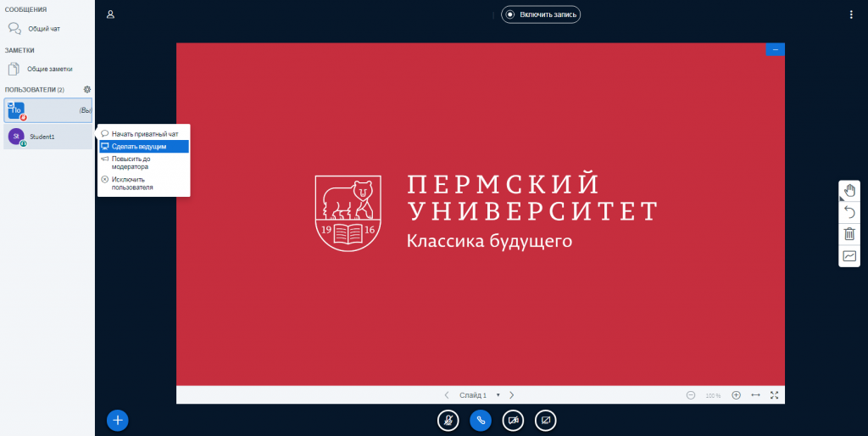Screen dimensions: 868x436
Task: Undo last whiteboard annotation
Action: click(x=849, y=212)
